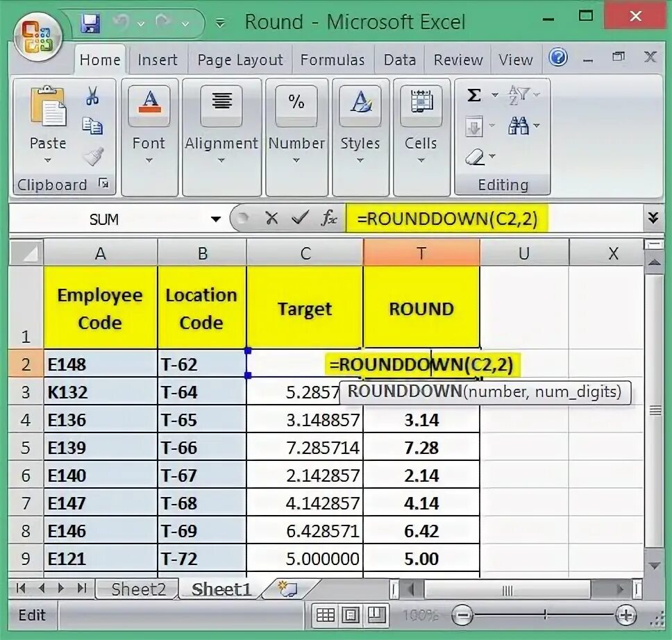This screenshot has width=672, height=640.
Task: Open Excel Help
Action: coord(558,58)
